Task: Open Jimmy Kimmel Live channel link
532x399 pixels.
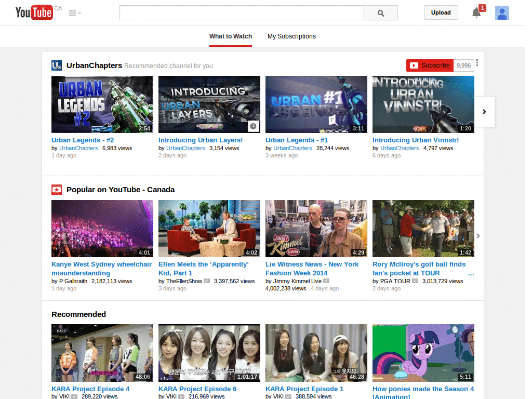Action: 297,281
